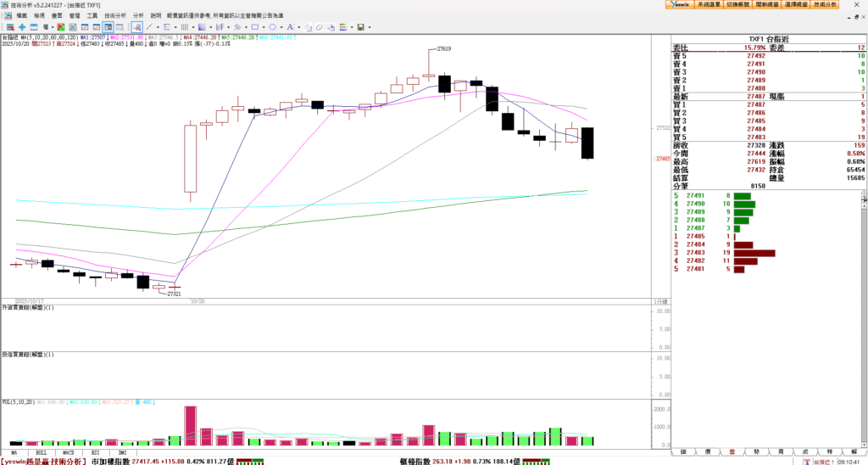This screenshot has width=868, height=465.
Task: Click the blue plus add icon in toolbar
Action: pyautogui.click(x=22, y=27)
